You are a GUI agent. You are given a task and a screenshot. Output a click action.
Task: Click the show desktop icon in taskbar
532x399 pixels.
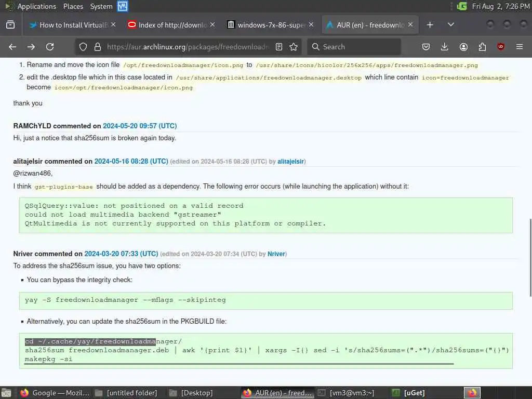point(6,393)
